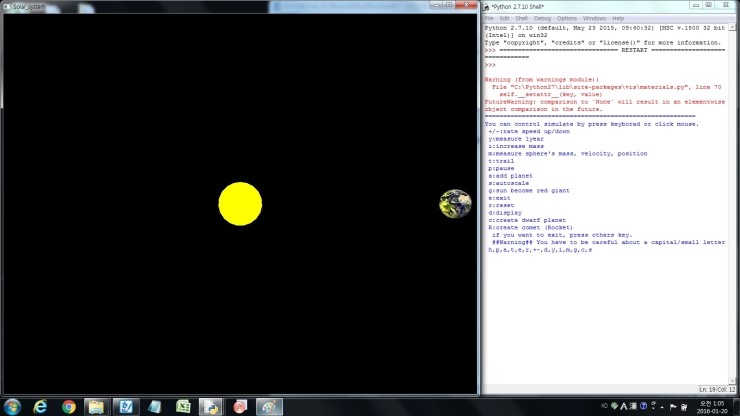Viewport: 740px width, 416px height.
Task: Click the Earth planet in the simulation
Action: (455, 204)
